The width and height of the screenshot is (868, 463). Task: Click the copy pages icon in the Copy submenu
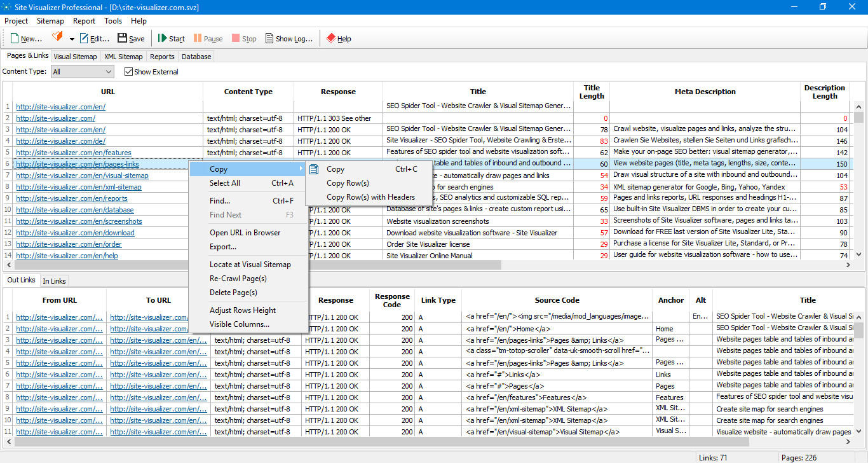315,169
